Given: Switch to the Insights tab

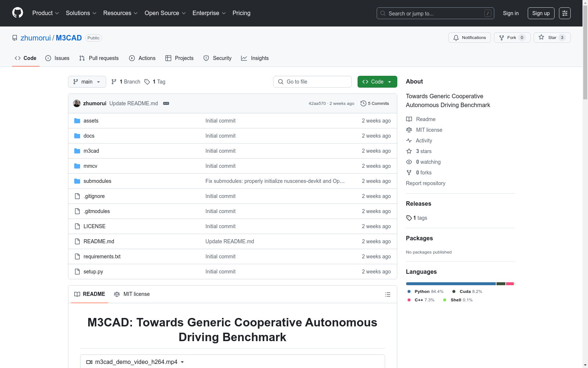Looking at the screenshot, I should point(255,58).
